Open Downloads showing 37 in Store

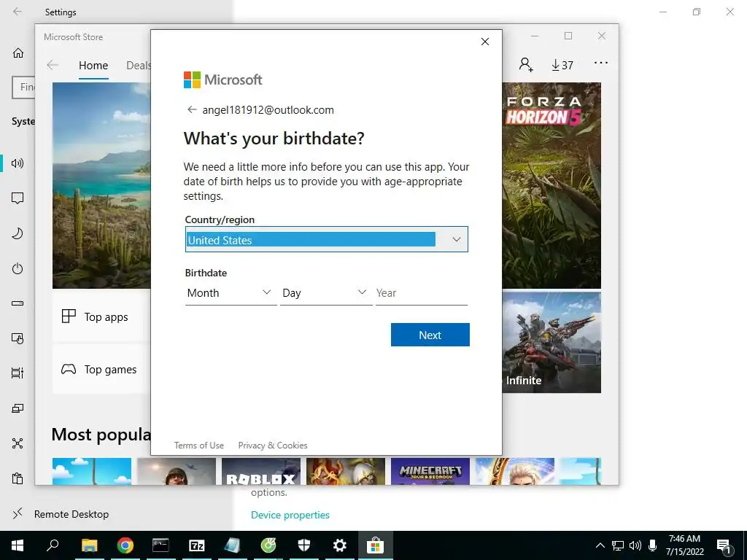(562, 65)
